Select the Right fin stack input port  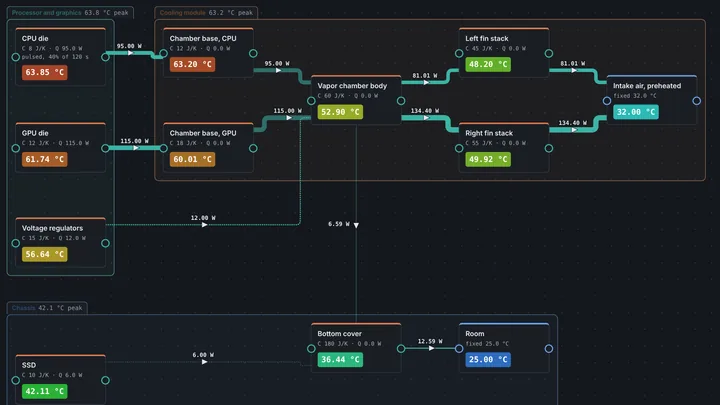pyautogui.click(x=459, y=148)
